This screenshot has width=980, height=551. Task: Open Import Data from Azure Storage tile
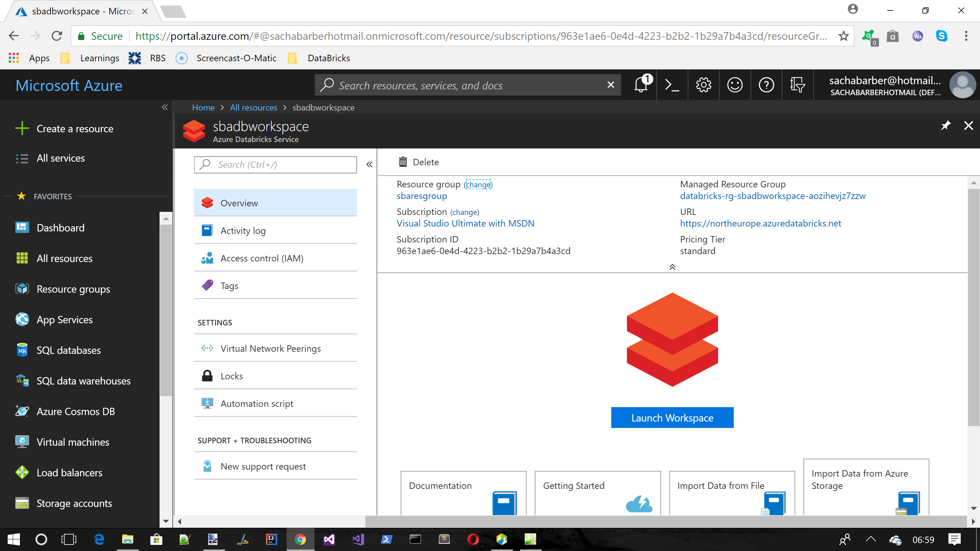pos(866,487)
